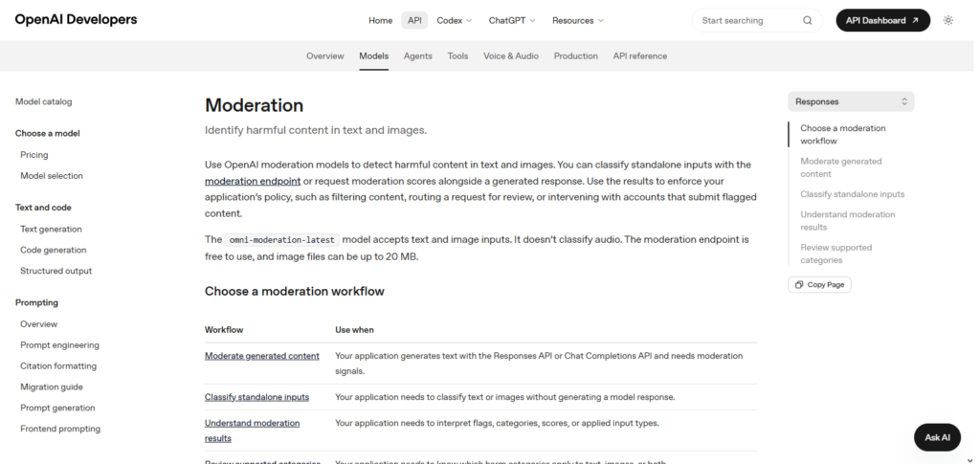Switch to the Models tab

tap(374, 56)
